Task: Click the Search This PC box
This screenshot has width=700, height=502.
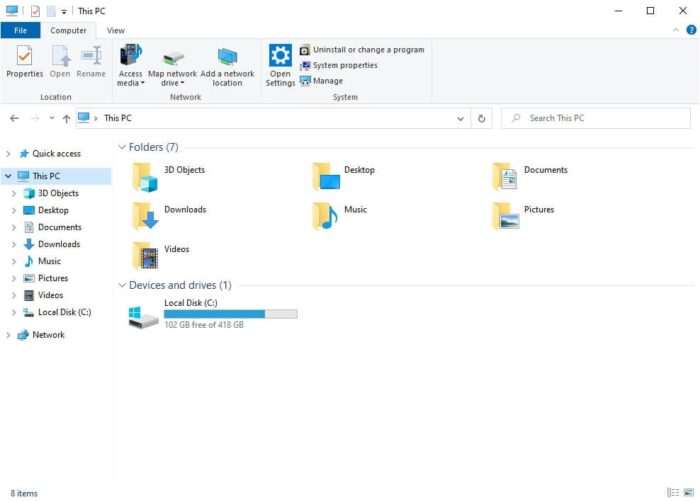Action: tap(596, 118)
